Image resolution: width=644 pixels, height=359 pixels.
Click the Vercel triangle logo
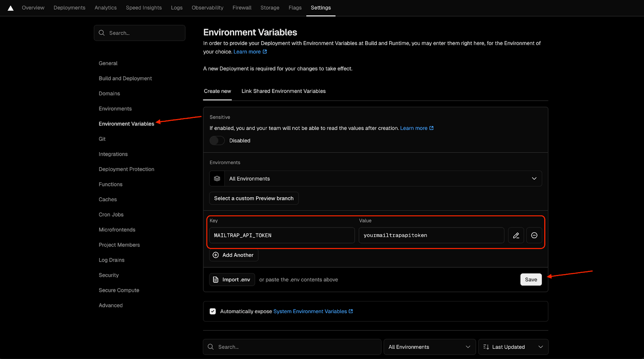click(x=10, y=8)
